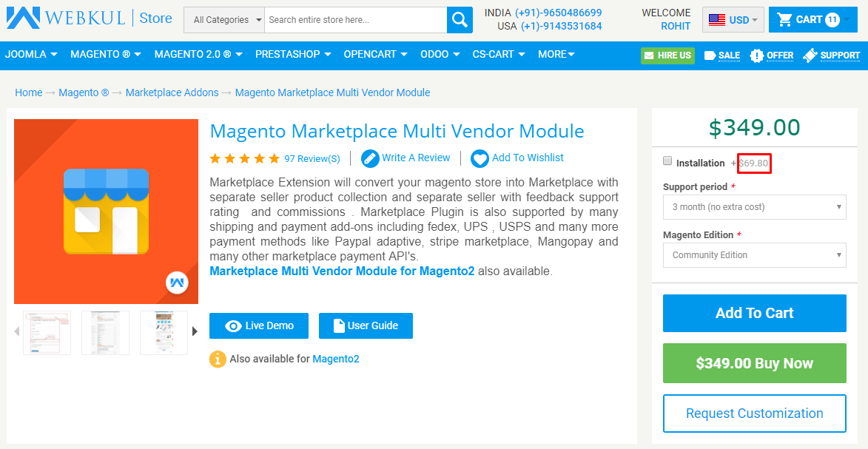Screen dimensions: 868x449
Task: Open the OPENCART menu
Action: coord(375,54)
